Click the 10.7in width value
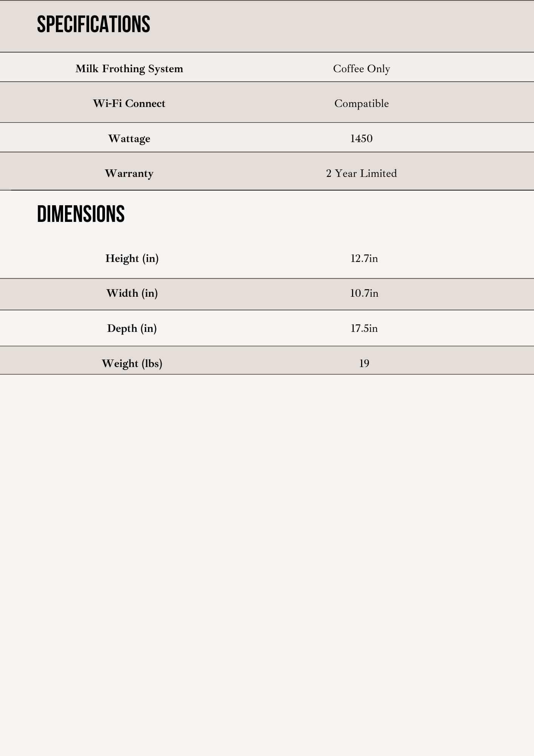 [364, 293]
